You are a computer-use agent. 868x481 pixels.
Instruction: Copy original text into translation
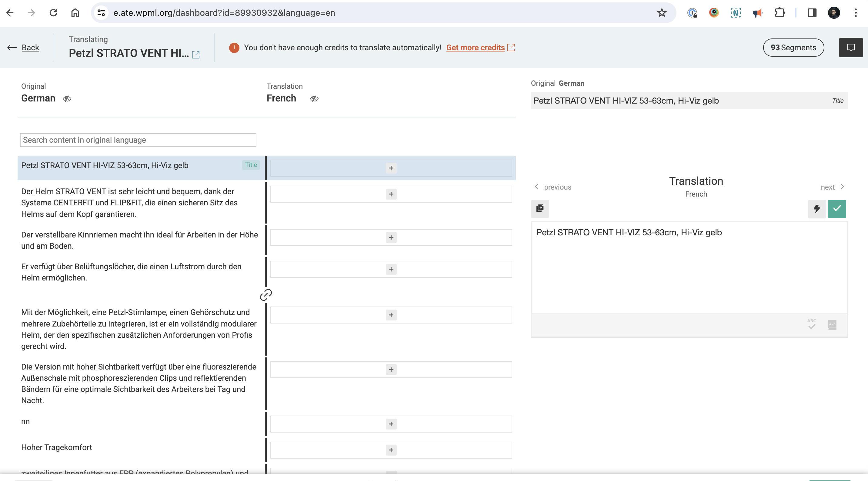(x=540, y=208)
